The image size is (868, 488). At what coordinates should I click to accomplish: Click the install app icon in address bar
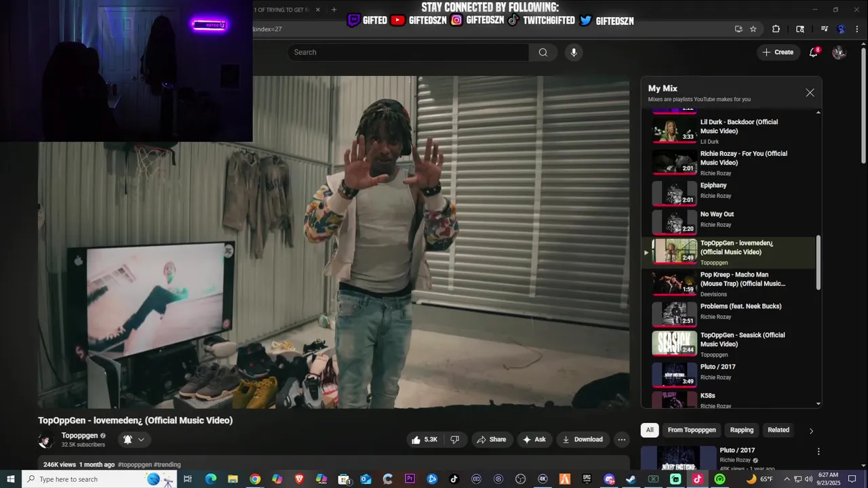[x=738, y=29]
